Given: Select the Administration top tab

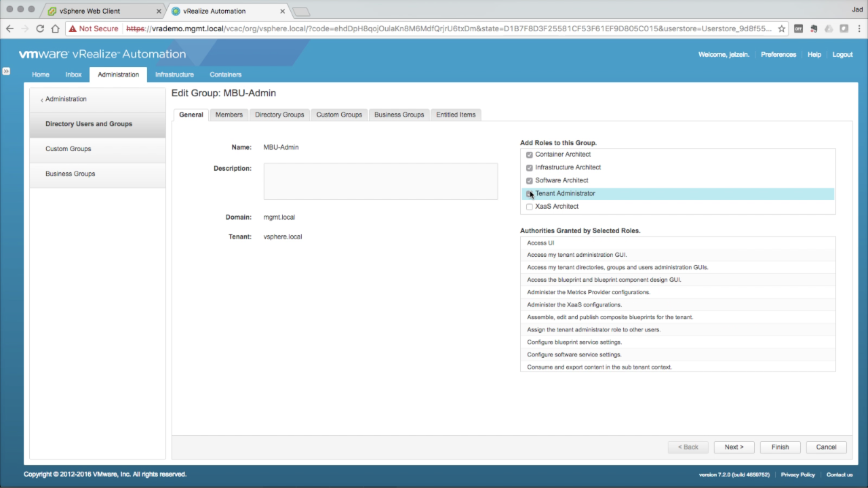Looking at the screenshot, I should 118,75.
